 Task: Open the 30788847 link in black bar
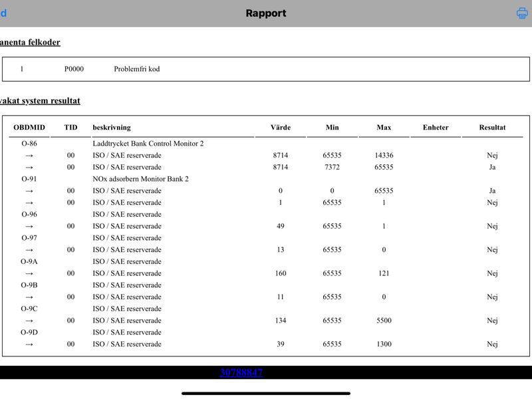[x=241, y=372]
